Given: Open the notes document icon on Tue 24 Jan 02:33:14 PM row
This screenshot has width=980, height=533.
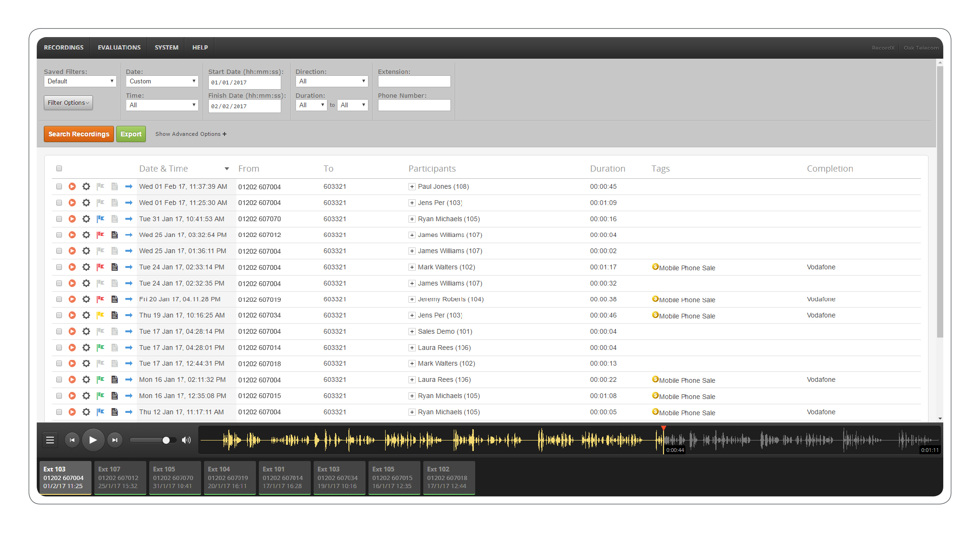Looking at the screenshot, I should coord(114,267).
